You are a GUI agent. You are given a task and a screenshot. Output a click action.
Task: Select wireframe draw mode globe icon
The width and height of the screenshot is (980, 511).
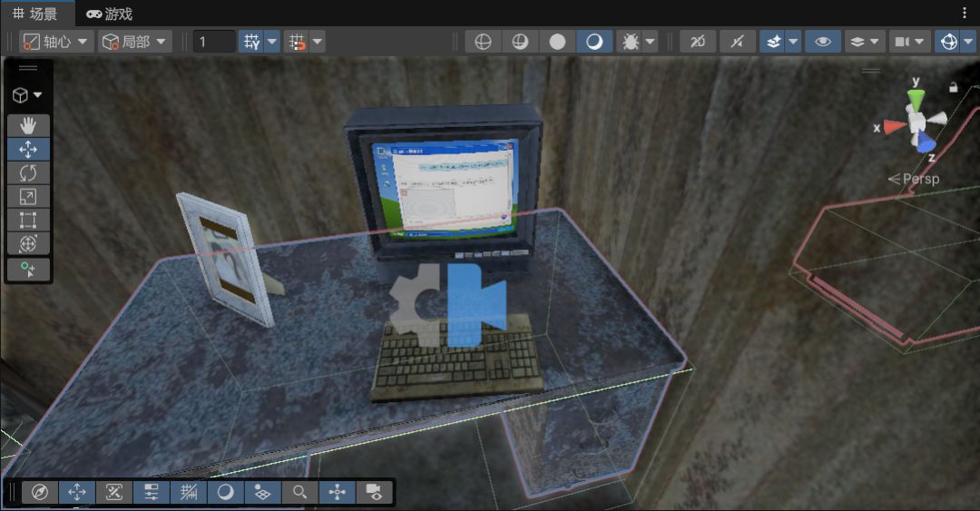pyautogui.click(x=483, y=42)
